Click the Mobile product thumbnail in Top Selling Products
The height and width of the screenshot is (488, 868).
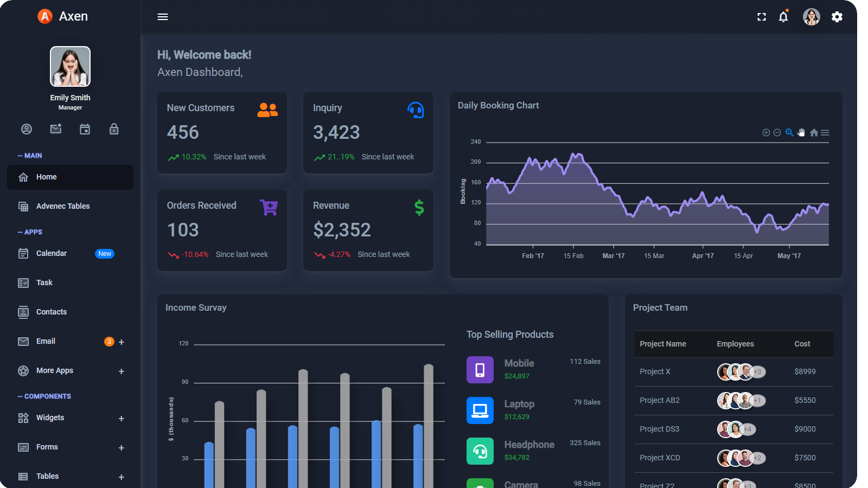(x=480, y=369)
